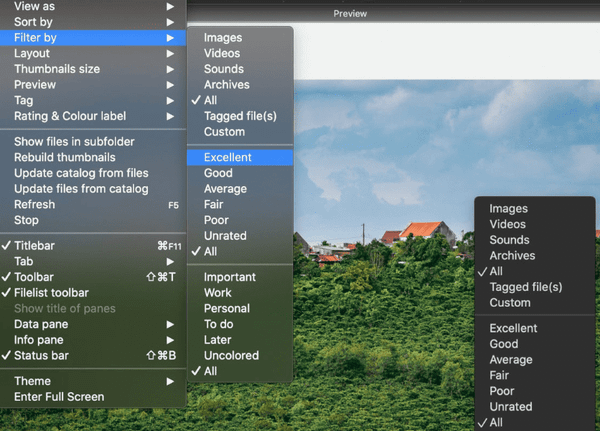The width and height of the screenshot is (600, 431).
Task: Expand the Sort by submenu
Action: (93, 22)
